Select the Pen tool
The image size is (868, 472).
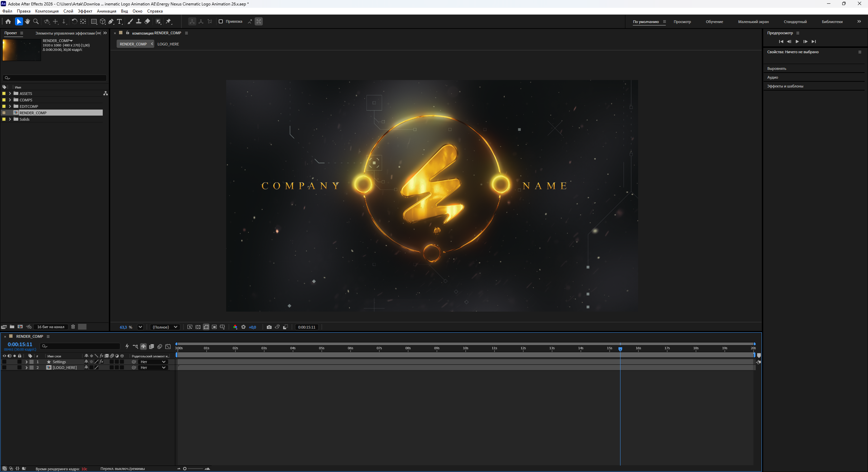pos(111,21)
